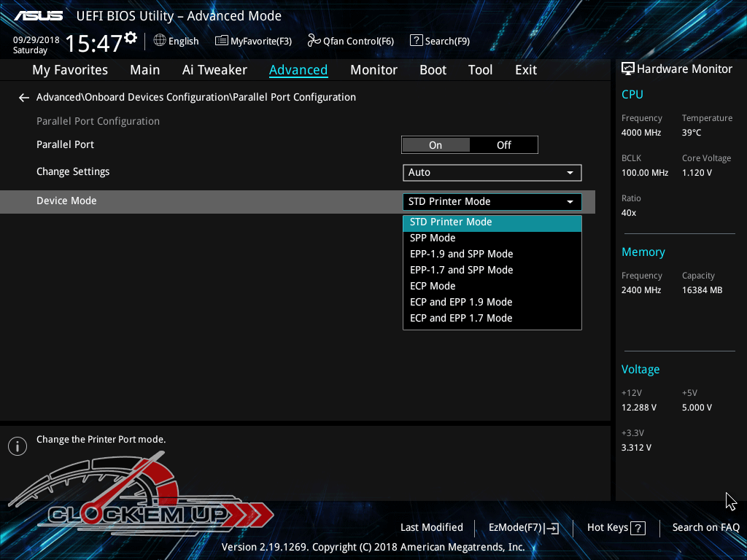Select the SPP Mode list entry
This screenshot has width=747, height=560.
[433, 238]
